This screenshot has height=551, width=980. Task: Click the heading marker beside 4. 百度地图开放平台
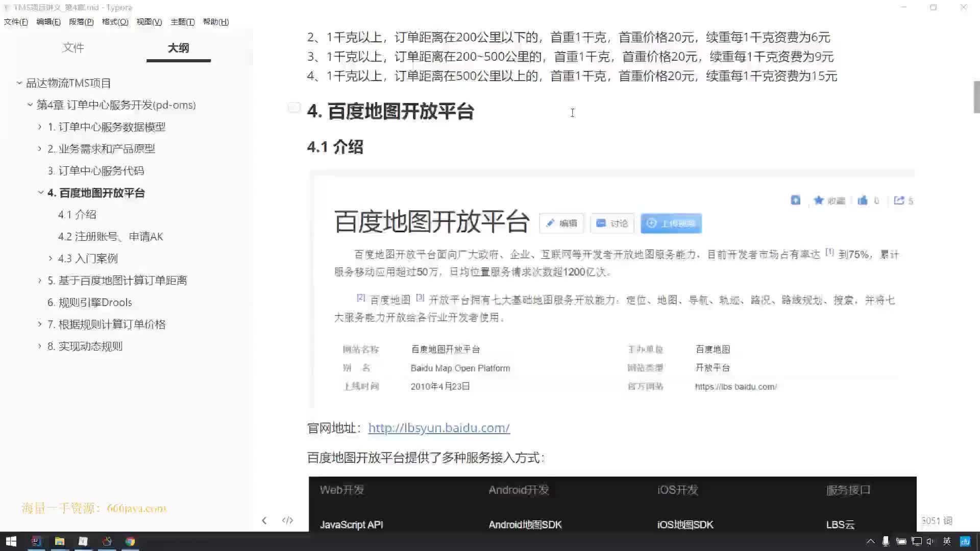click(294, 107)
